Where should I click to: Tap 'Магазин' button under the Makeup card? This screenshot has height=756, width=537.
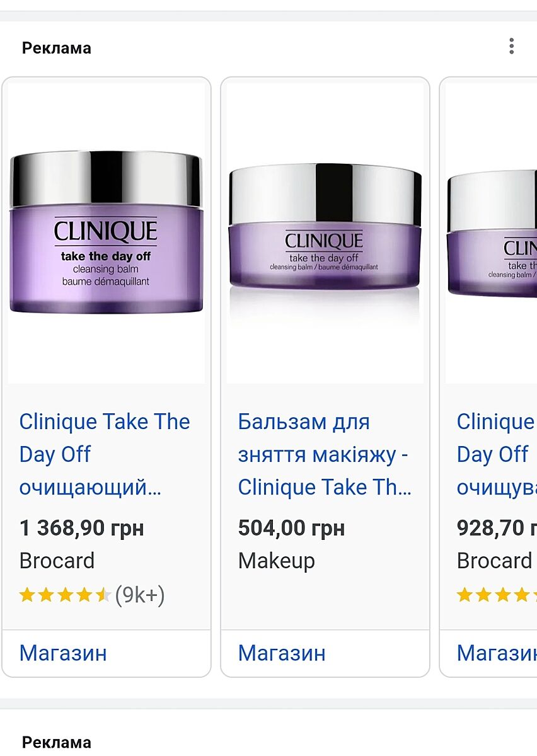click(282, 653)
